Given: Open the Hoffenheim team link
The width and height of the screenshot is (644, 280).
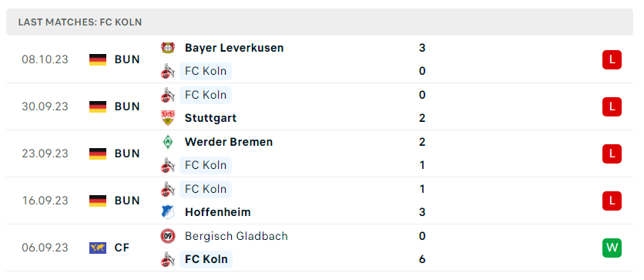Looking at the screenshot, I should (218, 212).
